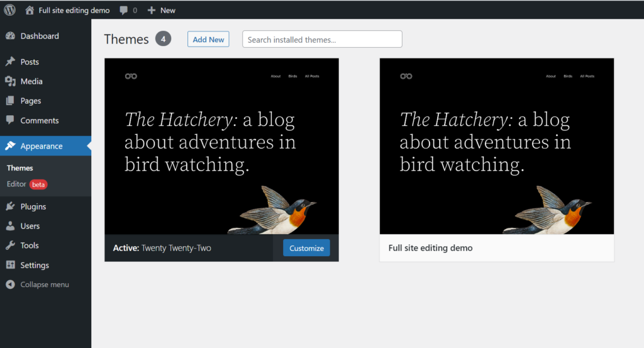Focus the Search installed themes field

click(322, 40)
